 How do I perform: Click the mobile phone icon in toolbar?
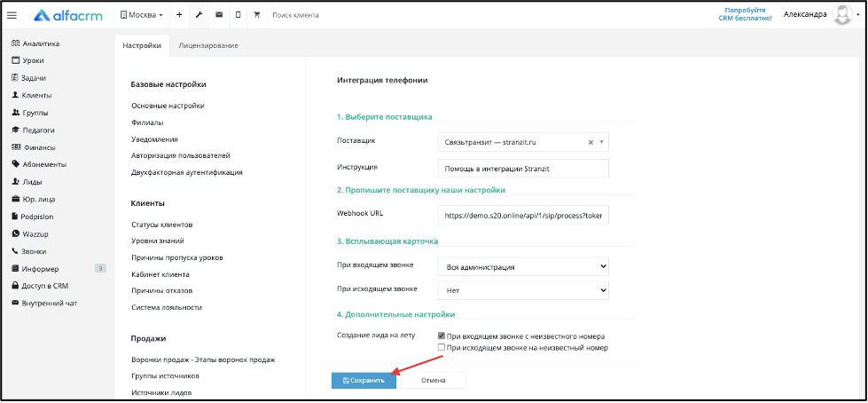pos(238,15)
